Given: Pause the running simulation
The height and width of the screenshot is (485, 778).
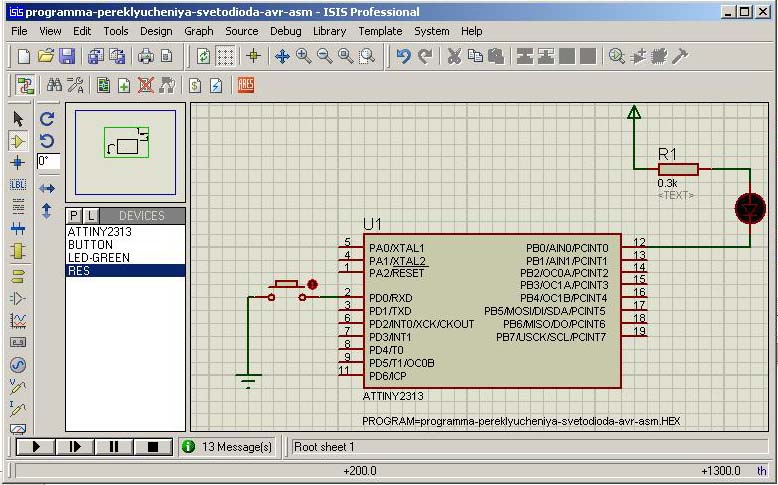Looking at the screenshot, I should [x=113, y=447].
